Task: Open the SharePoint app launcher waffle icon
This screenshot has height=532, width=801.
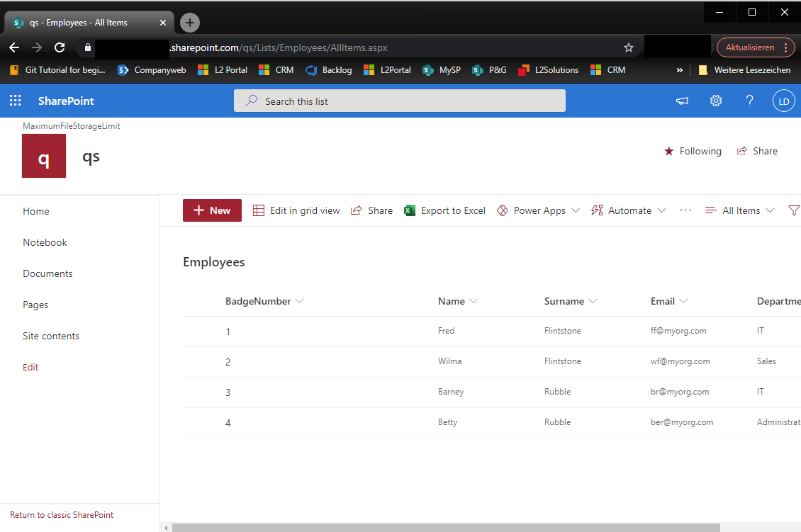Action: coord(15,101)
